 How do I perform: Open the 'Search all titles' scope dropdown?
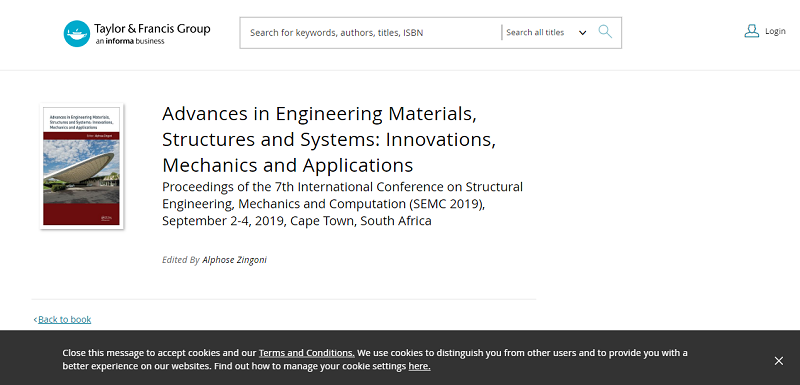pos(546,33)
